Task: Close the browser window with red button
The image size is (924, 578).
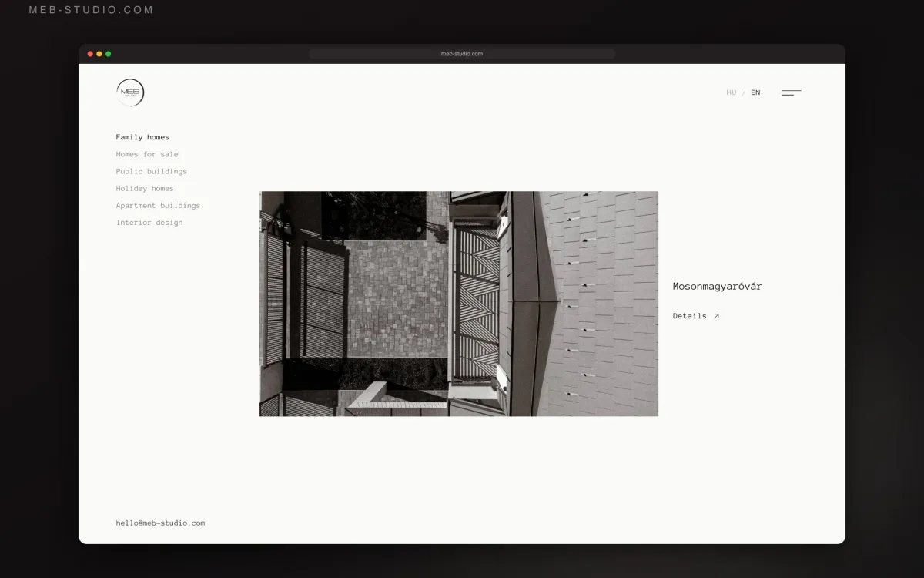Action: [x=90, y=54]
